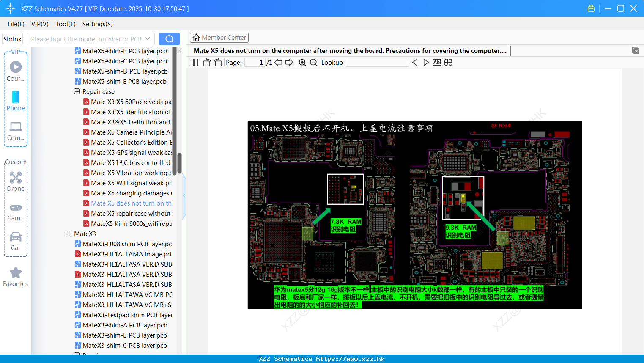Open Mate X5 charging damages document

(x=127, y=193)
